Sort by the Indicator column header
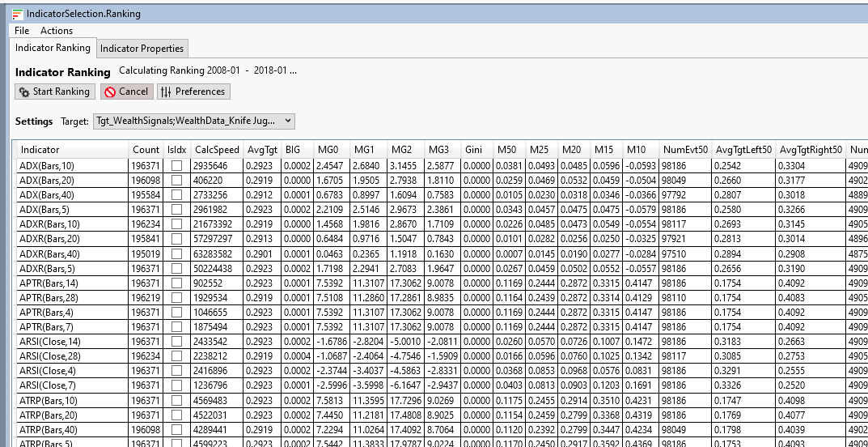 pyautogui.click(x=40, y=150)
